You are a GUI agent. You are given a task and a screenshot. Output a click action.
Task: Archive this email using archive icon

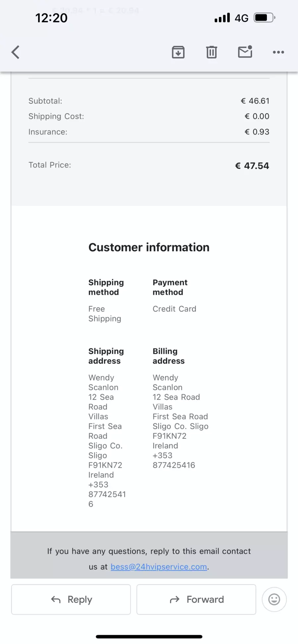tap(178, 52)
